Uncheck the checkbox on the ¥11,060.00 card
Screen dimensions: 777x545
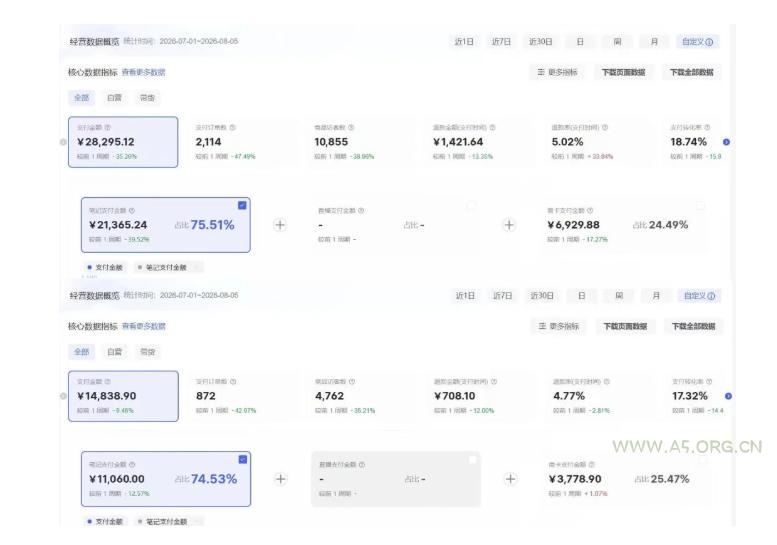(x=243, y=459)
